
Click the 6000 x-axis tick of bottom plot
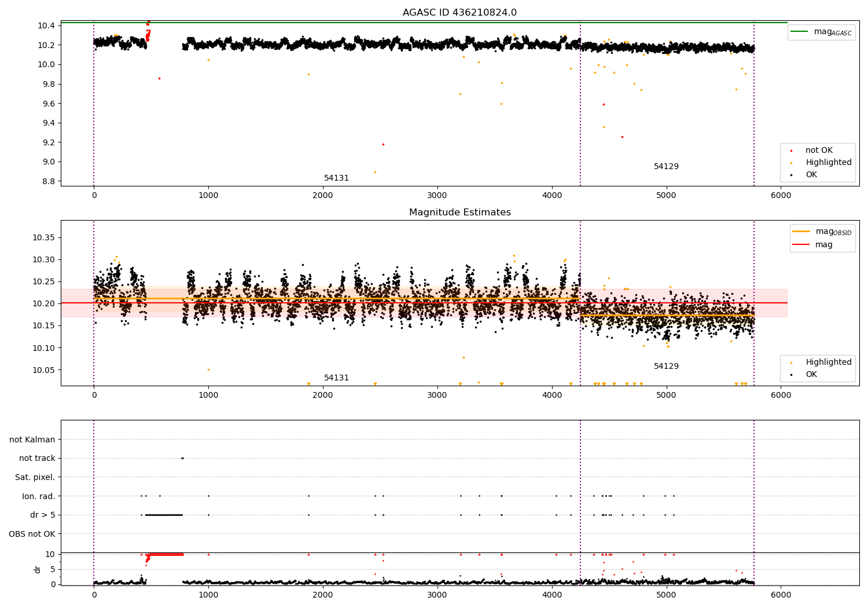point(781,595)
